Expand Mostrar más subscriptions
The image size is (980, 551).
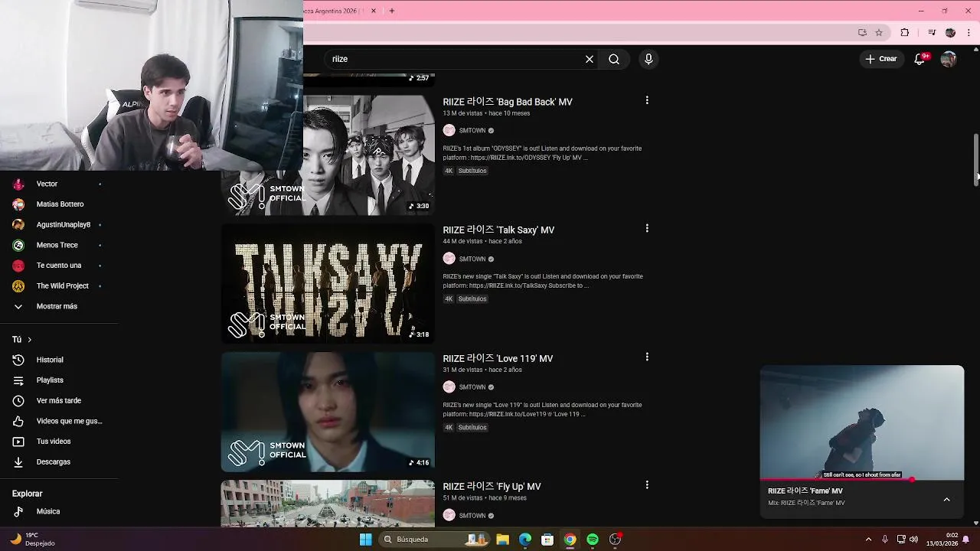point(57,306)
